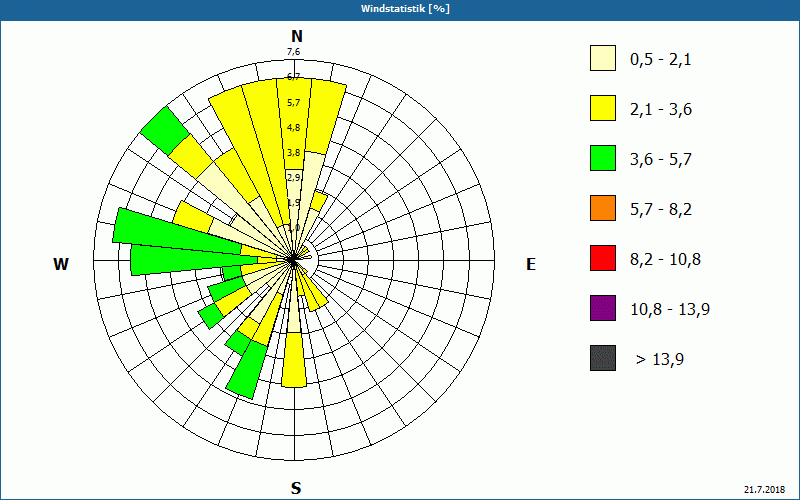
Task: Click the '2,1 - 3,6' legend label
Action: click(661, 110)
